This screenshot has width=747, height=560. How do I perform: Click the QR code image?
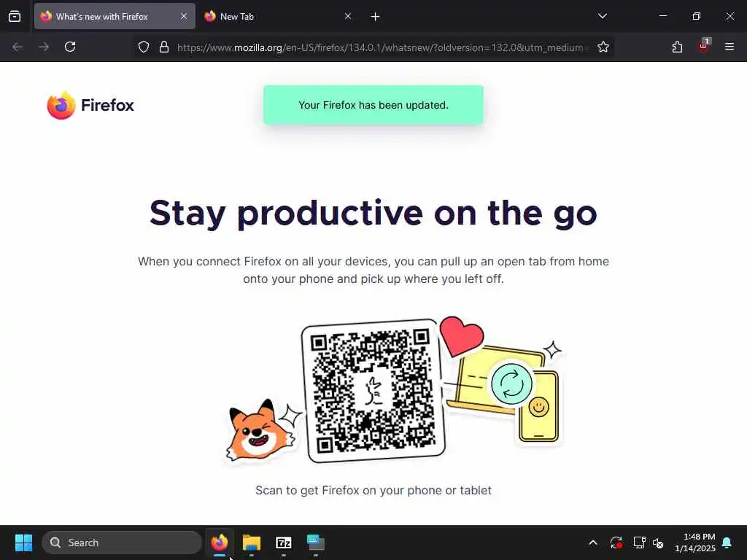click(373, 391)
